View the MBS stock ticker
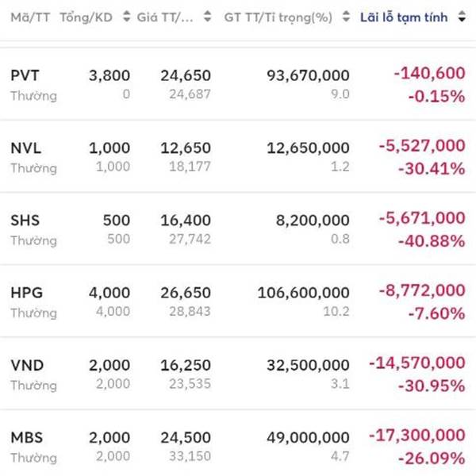This screenshot has width=476, height=476. point(26,437)
